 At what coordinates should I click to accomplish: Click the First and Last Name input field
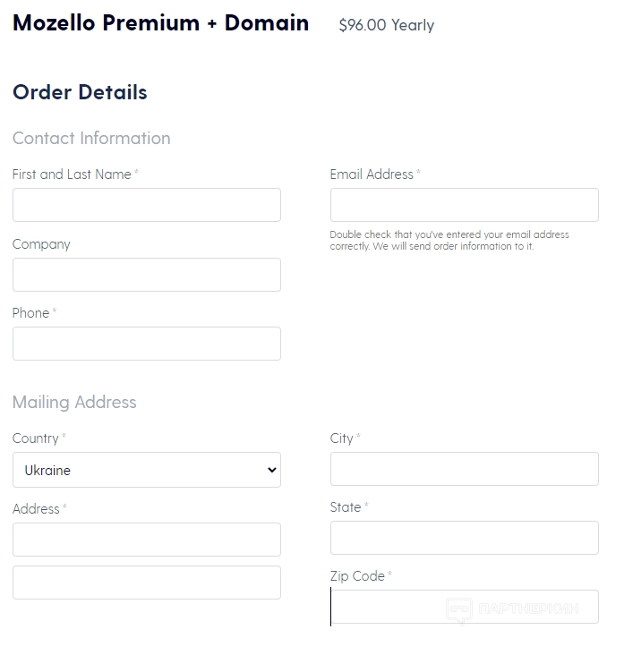[x=146, y=205]
